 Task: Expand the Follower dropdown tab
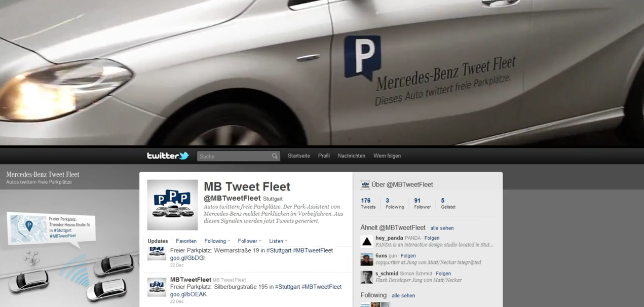pos(250,241)
